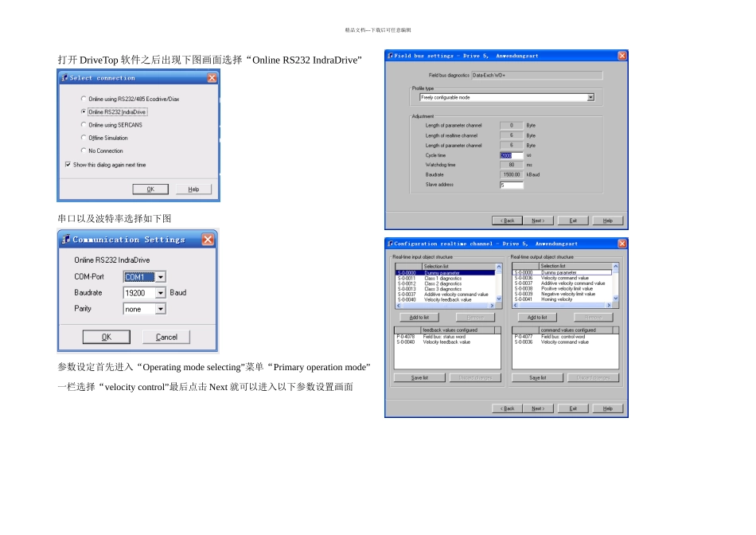This screenshot has height=535, width=756.
Task: Click the Select connection title bar icon
Action: click(x=64, y=78)
